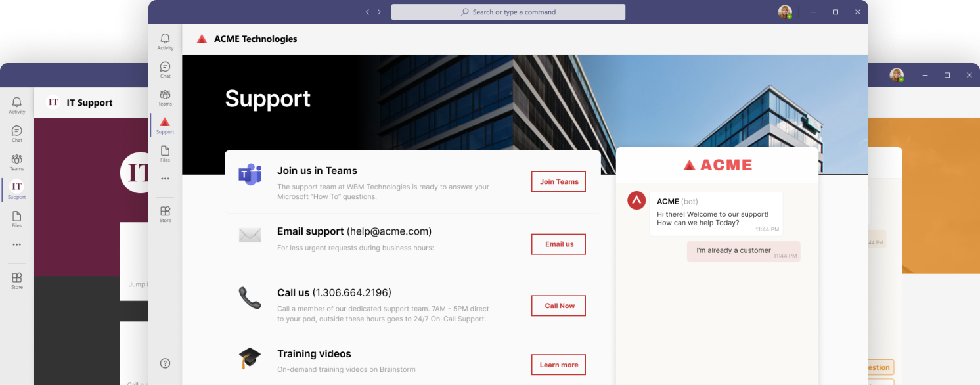Click the IT logo beside the IT Support title

(x=54, y=102)
